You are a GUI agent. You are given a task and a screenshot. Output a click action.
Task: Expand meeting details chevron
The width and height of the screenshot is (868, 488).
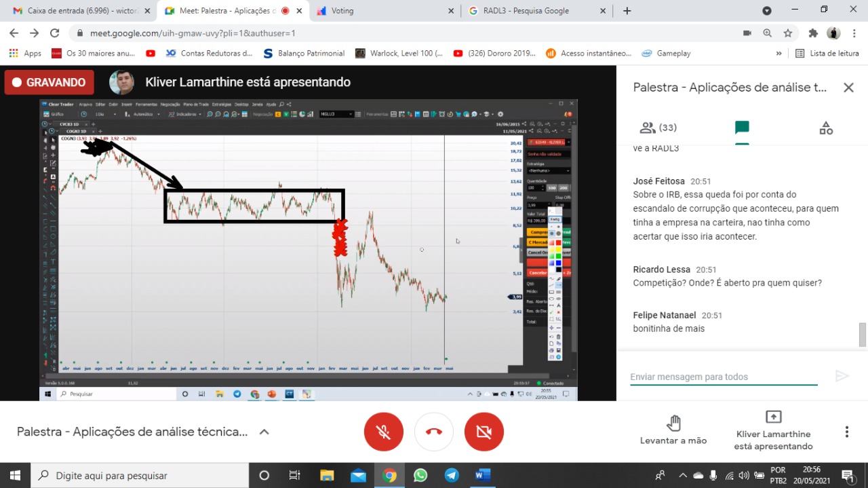click(x=264, y=432)
